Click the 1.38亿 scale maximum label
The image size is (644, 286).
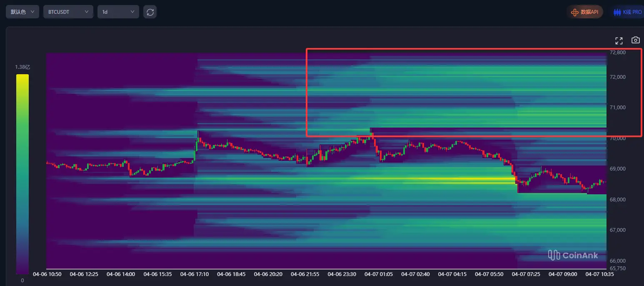tap(22, 67)
